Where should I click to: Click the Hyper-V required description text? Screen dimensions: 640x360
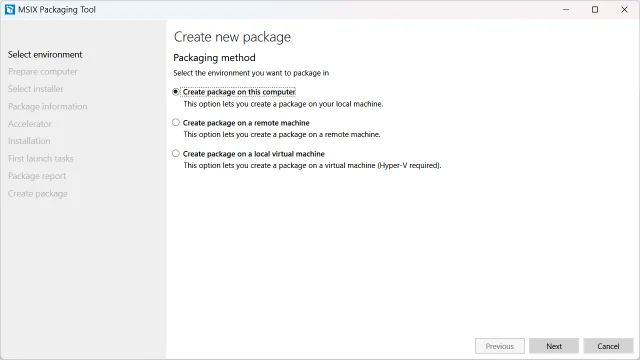tap(312, 165)
